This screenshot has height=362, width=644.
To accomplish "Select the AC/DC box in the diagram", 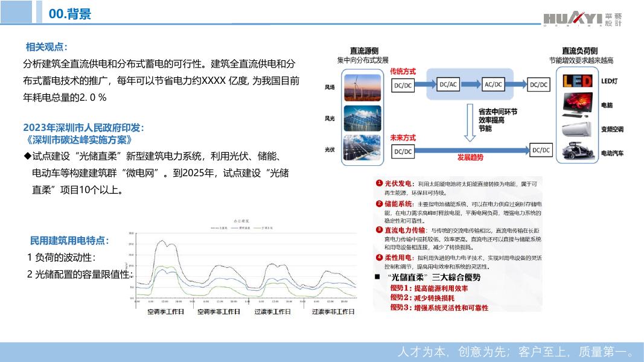I will click(x=493, y=84).
